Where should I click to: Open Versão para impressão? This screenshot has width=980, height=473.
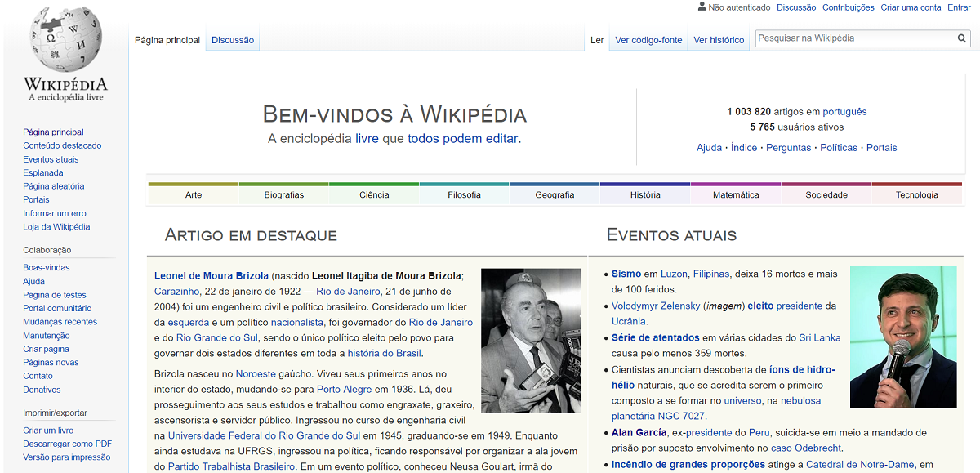[x=67, y=457]
